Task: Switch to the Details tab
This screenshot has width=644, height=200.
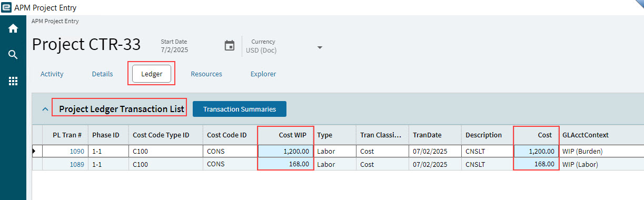Action: pos(103,74)
